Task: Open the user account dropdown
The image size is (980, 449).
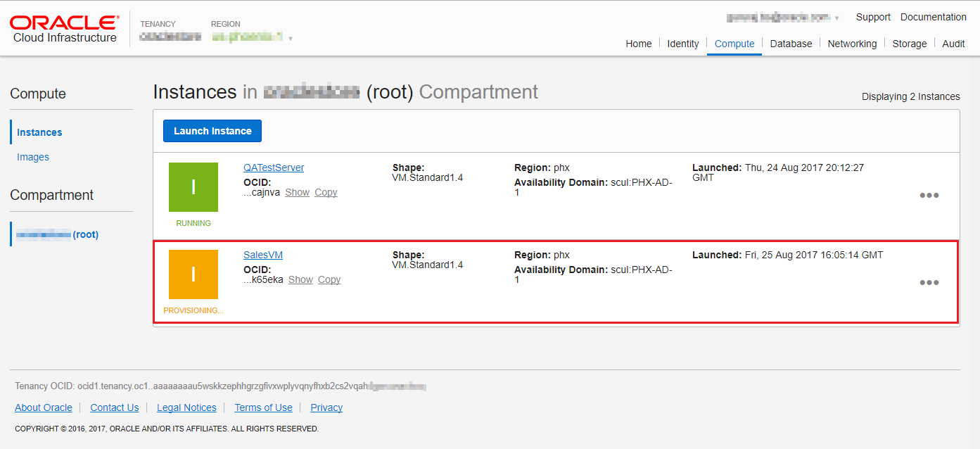Action: click(x=836, y=18)
